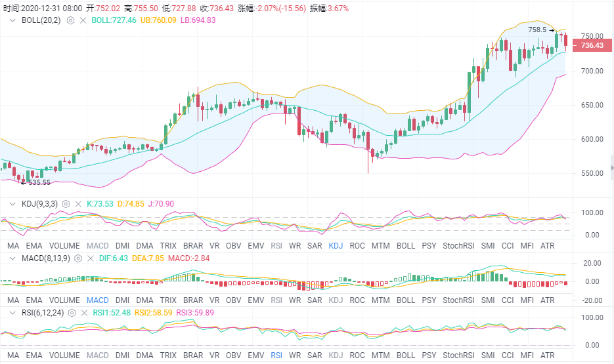The image size is (614, 364).
Task: Click the DEA:7.85 value in MACD header
Action: (x=148, y=258)
